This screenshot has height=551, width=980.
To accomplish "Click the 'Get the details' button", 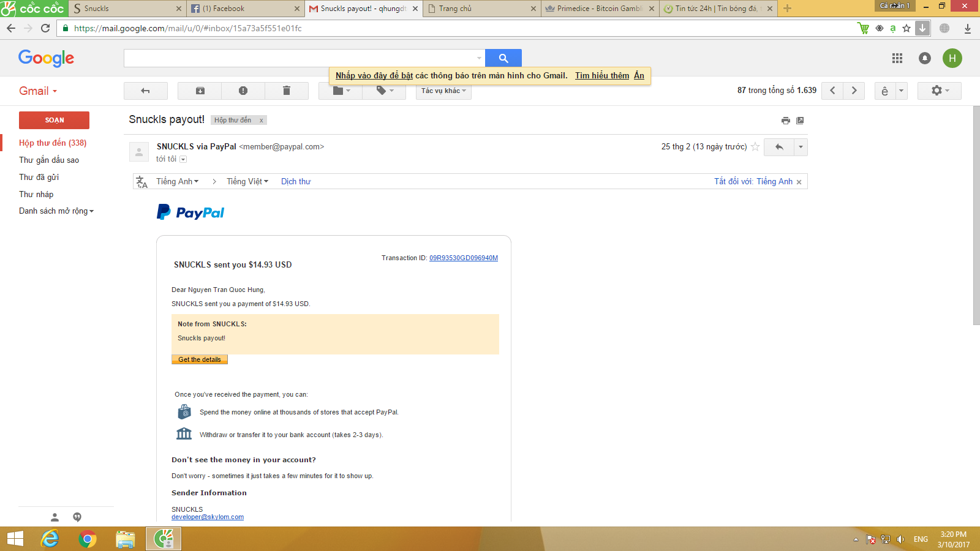I will coord(200,359).
